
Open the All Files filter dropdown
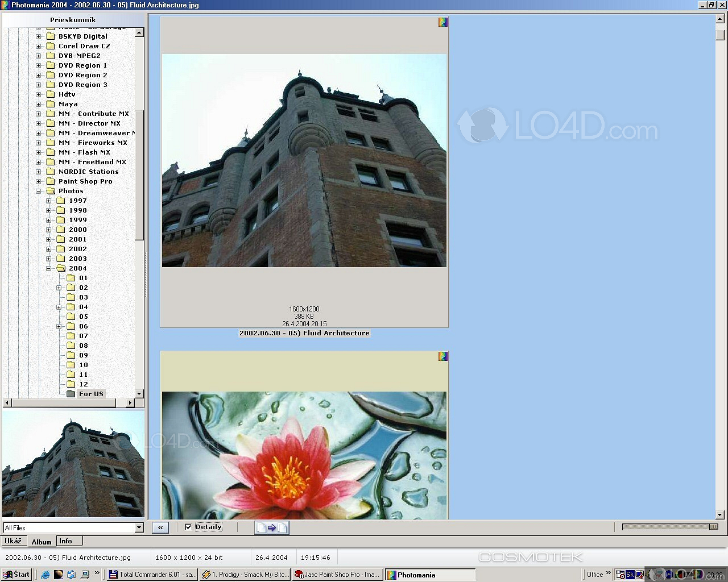pos(139,528)
